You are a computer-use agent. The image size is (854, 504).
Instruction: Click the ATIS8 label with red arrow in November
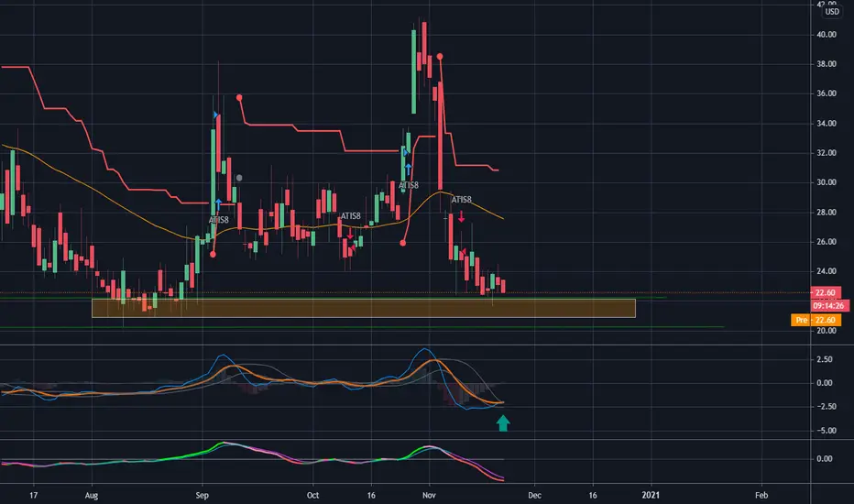tap(461, 200)
